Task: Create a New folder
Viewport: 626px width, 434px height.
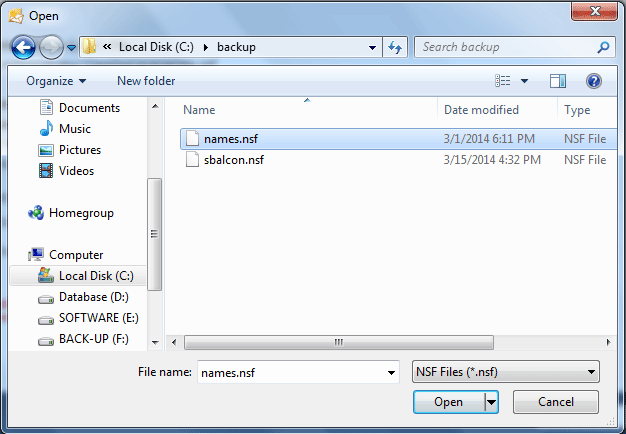Action: point(146,81)
